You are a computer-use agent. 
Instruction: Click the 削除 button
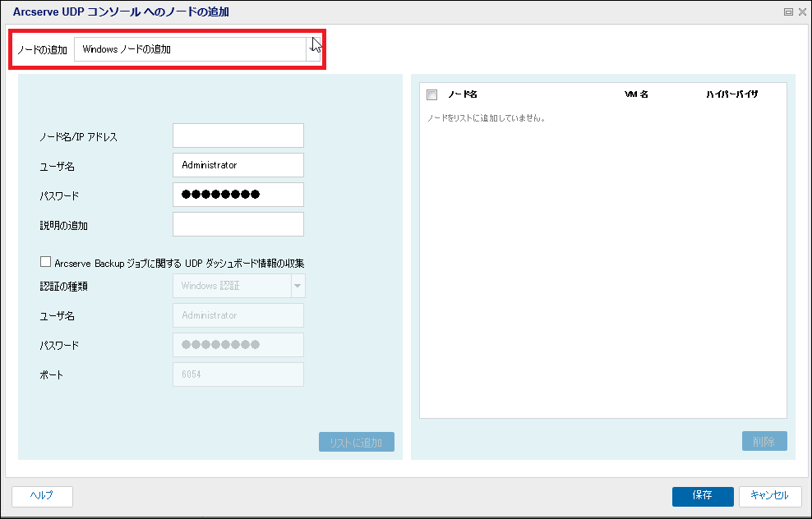[764, 441]
